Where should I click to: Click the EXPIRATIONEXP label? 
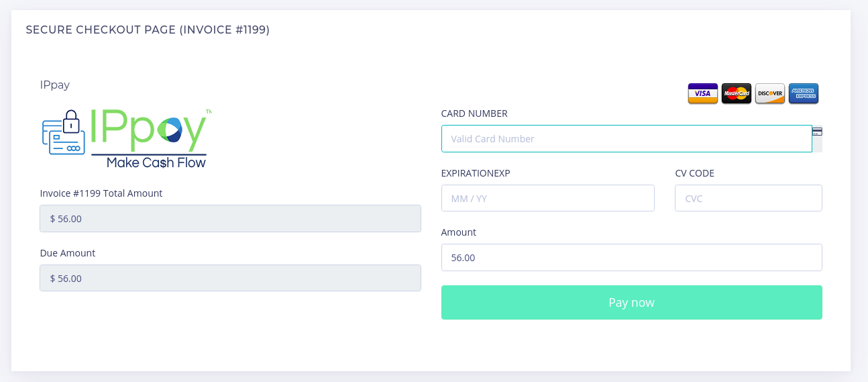coord(476,173)
